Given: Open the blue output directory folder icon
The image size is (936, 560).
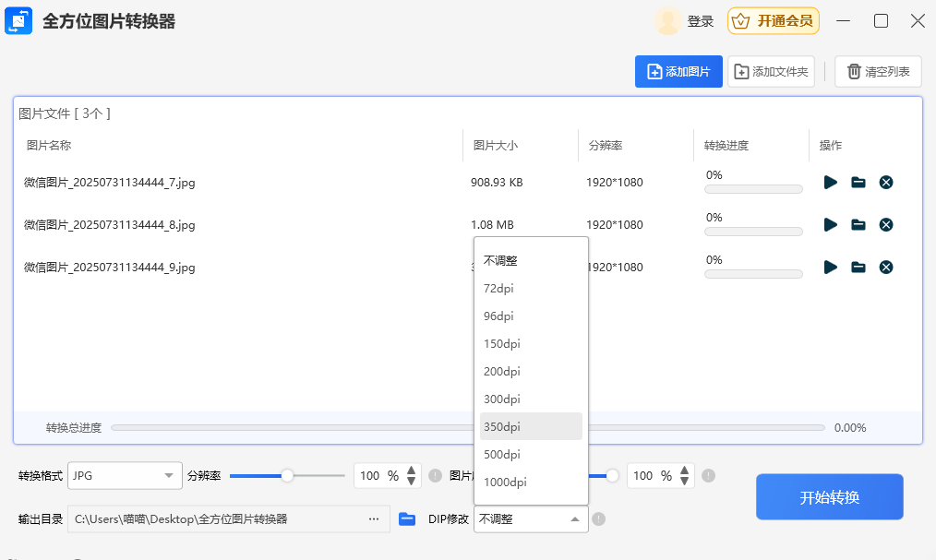Looking at the screenshot, I should pyautogui.click(x=407, y=519).
